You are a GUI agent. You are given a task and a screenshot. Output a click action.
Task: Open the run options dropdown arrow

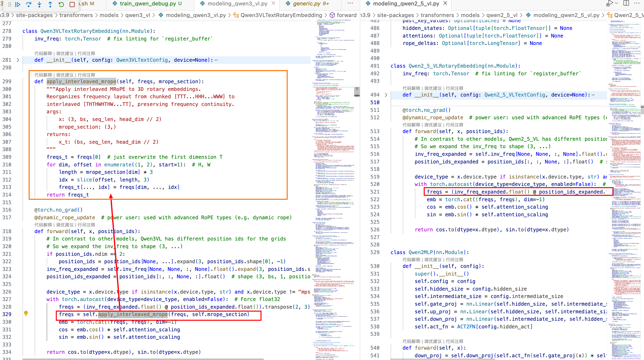coord(617,3)
